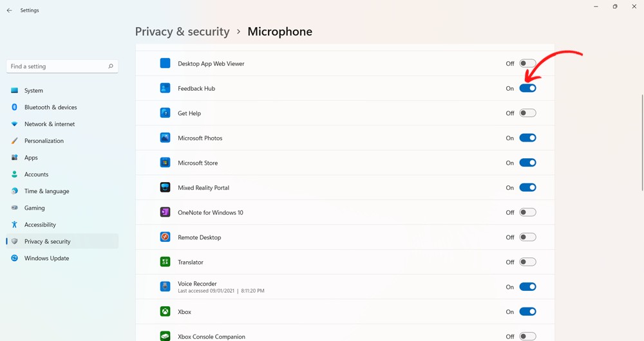Disable Voice Recorder microphone toggle
Image resolution: width=644 pixels, height=341 pixels.
[x=528, y=287]
